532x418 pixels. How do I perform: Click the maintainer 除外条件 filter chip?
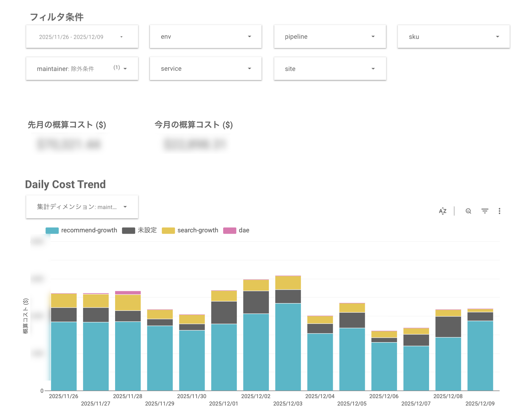pyautogui.click(x=82, y=68)
